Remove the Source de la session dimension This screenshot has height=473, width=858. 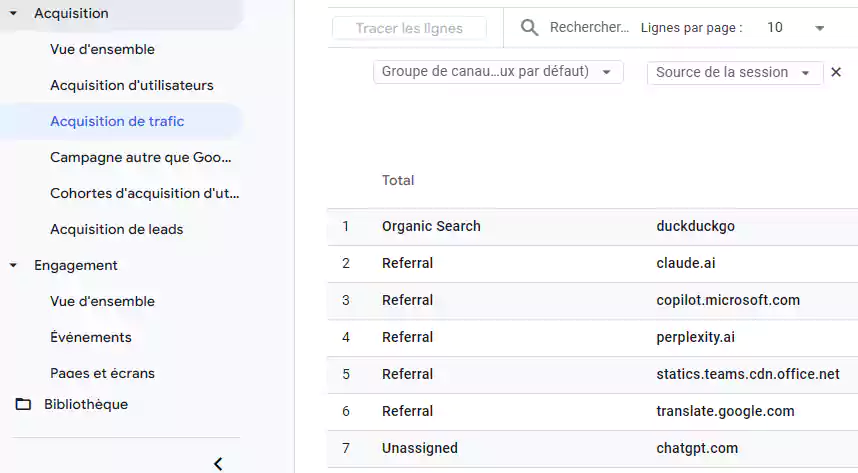[836, 72]
